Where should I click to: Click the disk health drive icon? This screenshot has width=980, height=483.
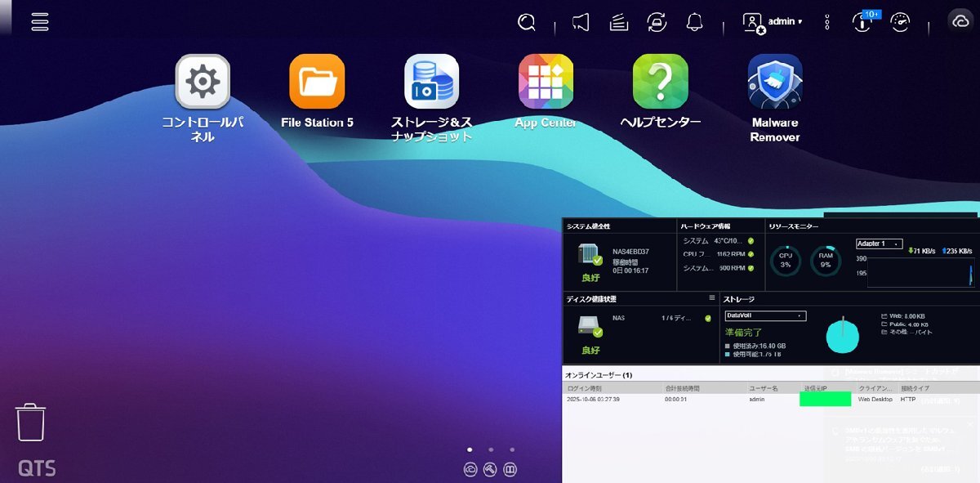(x=590, y=327)
